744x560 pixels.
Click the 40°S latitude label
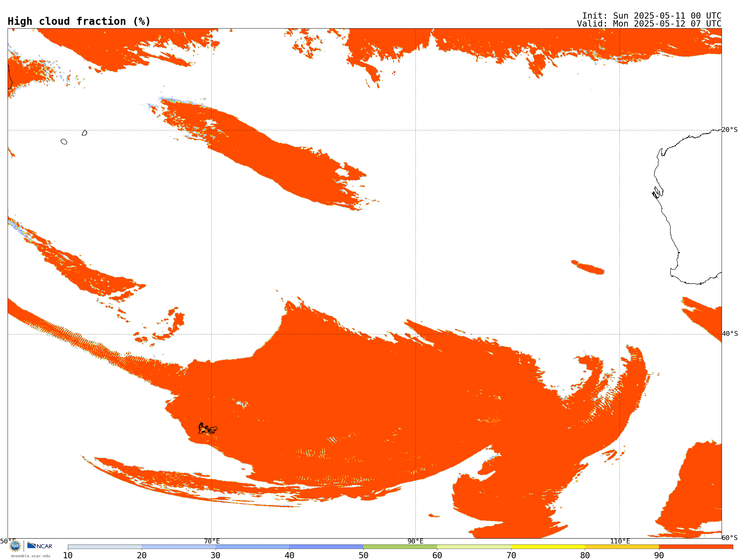coord(730,334)
